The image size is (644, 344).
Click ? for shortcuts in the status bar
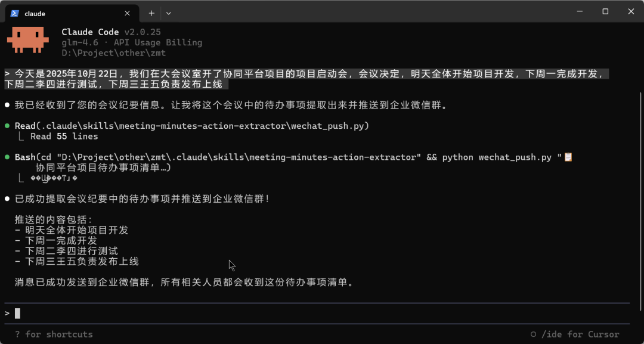pyautogui.click(x=52, y=334)
